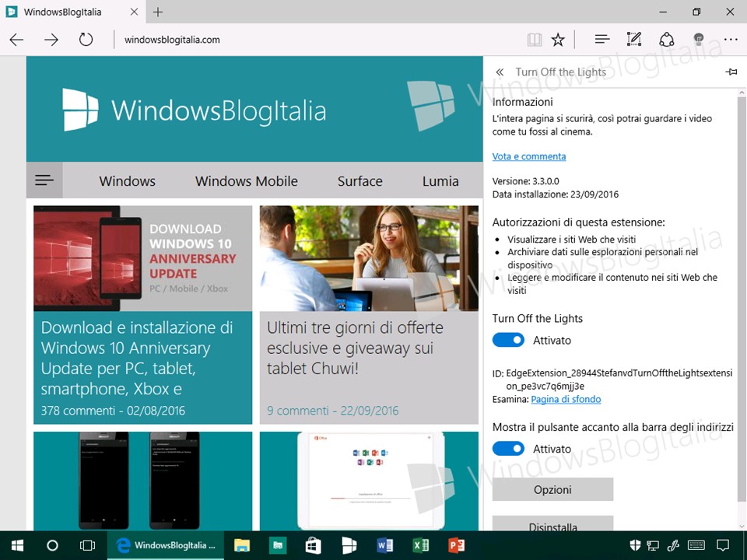
Task: Click the "Versione: 3.3.0.0" text
Action: click(x=525, y=181)
